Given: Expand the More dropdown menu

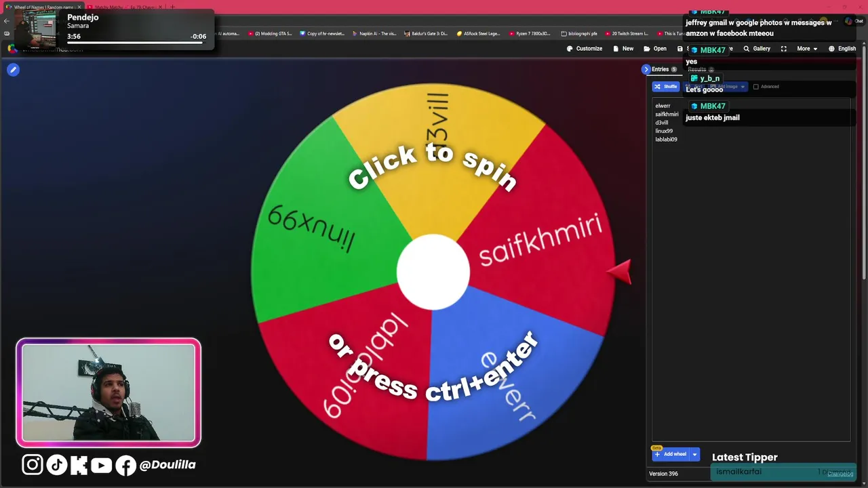Looking at the screenshot, I should (x=807, y=49).
